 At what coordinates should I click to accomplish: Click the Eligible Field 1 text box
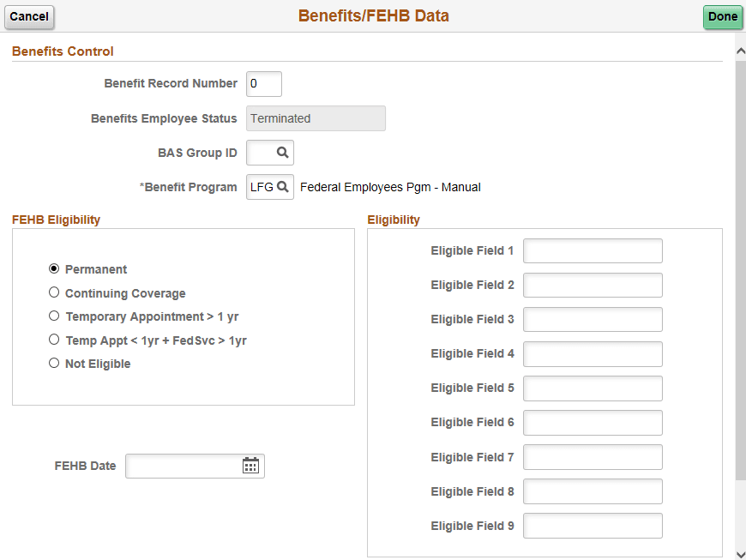click(593, 250)
